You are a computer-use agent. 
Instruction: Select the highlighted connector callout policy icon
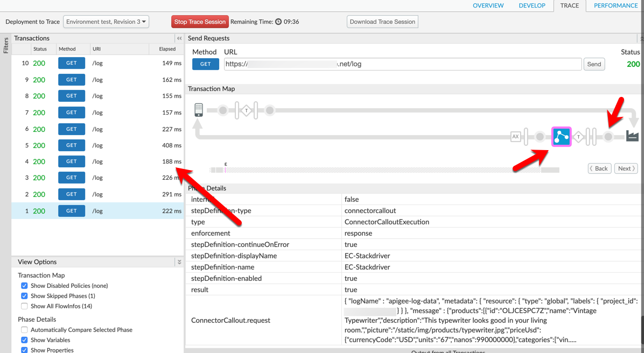point(561,137)
